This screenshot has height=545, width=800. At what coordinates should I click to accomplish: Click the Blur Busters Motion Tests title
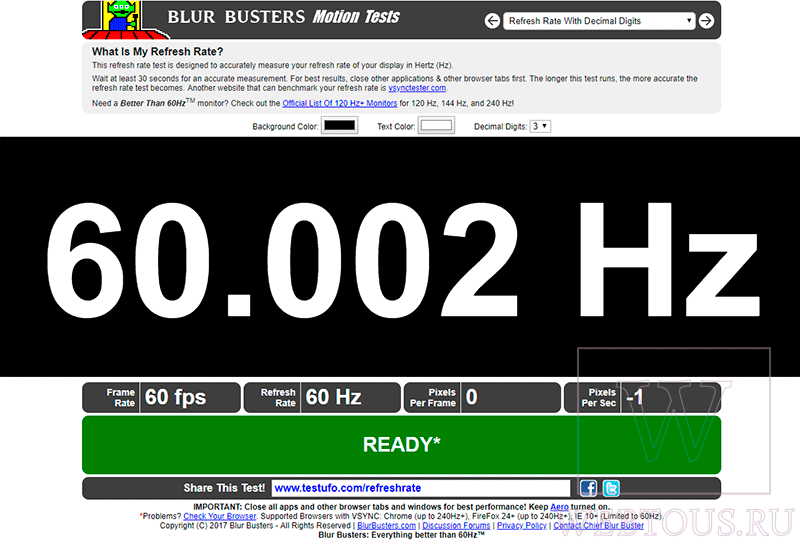click(x=284, y=17)
